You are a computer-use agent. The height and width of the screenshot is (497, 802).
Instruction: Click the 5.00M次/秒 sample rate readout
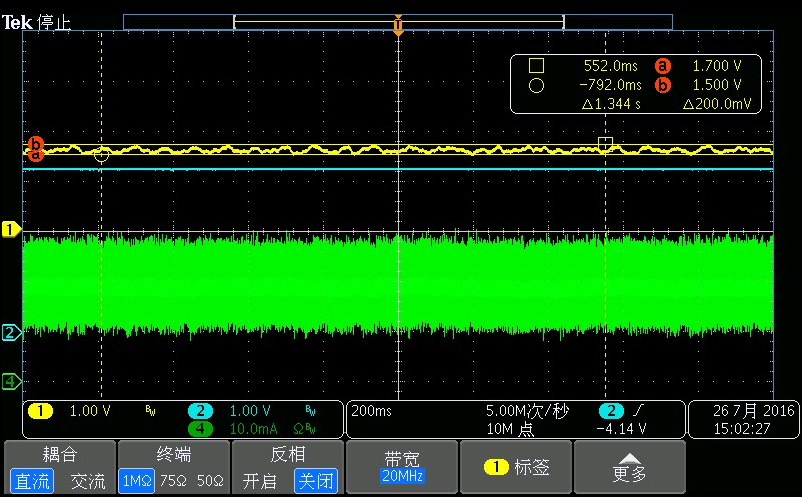point(527,411)
